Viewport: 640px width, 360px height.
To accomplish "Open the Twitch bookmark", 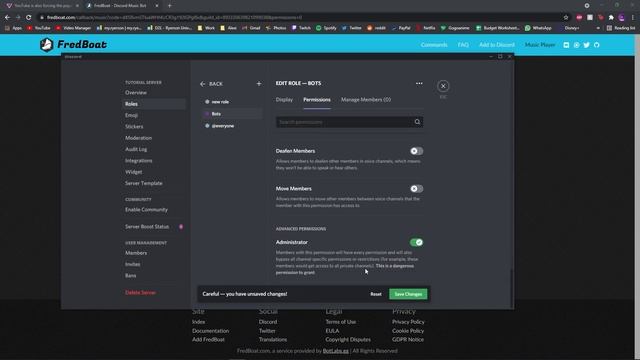I will pyautogui.click(x=301, y=28).
